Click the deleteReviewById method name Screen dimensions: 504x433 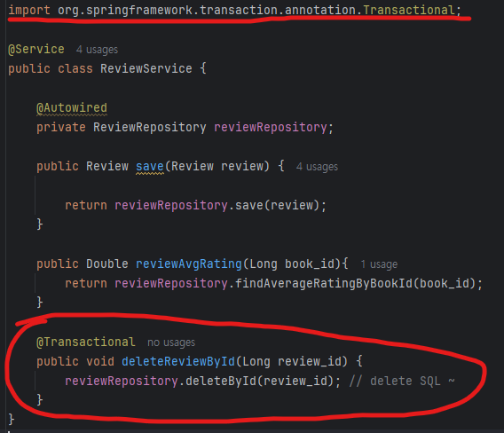click(x=178, y=362)
